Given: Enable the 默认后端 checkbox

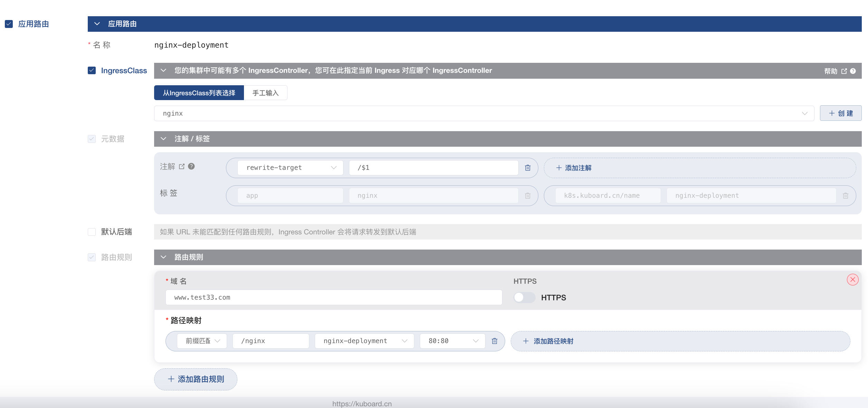Looking at the screenshot, I should [x=92, y=232].
